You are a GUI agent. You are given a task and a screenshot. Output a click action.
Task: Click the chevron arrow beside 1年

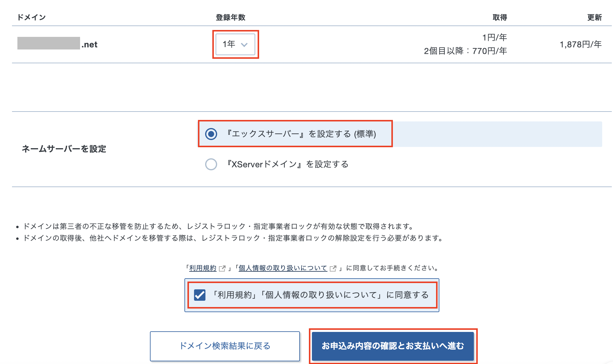[244, 45]
